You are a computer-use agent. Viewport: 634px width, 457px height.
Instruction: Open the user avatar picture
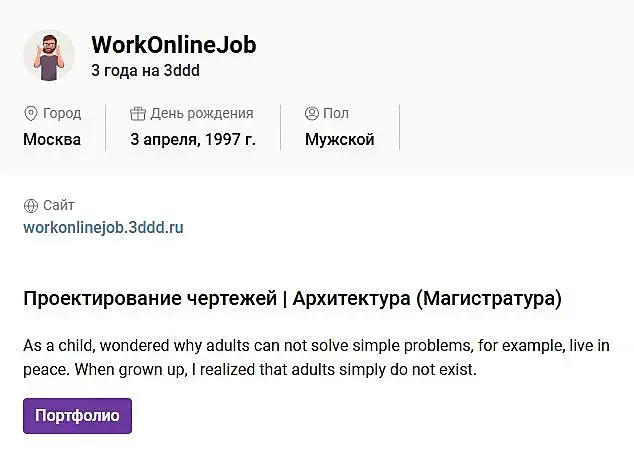[49, 55]
